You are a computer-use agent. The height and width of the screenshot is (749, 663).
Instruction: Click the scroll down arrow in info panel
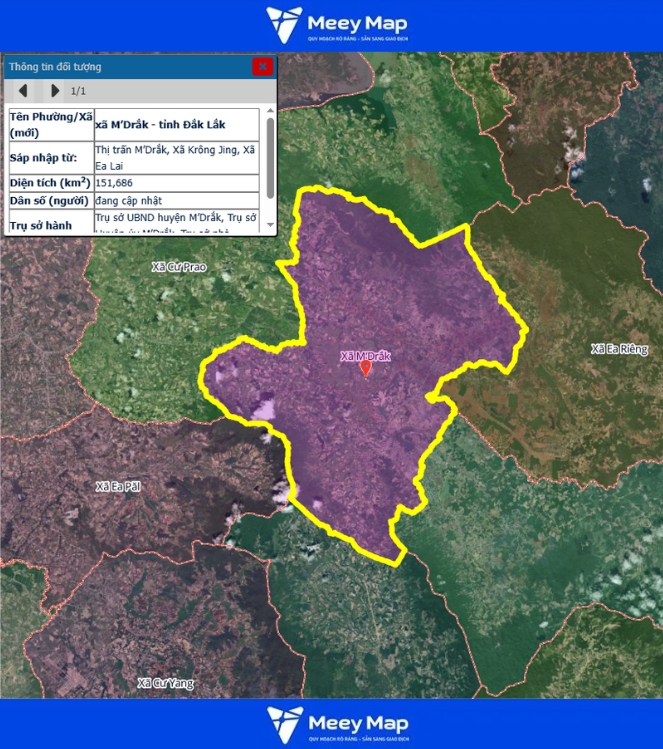(270, 227)
